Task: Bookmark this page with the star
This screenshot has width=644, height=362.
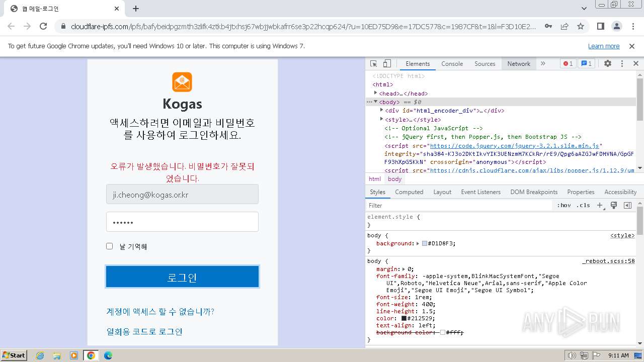Action: point(581,26)
